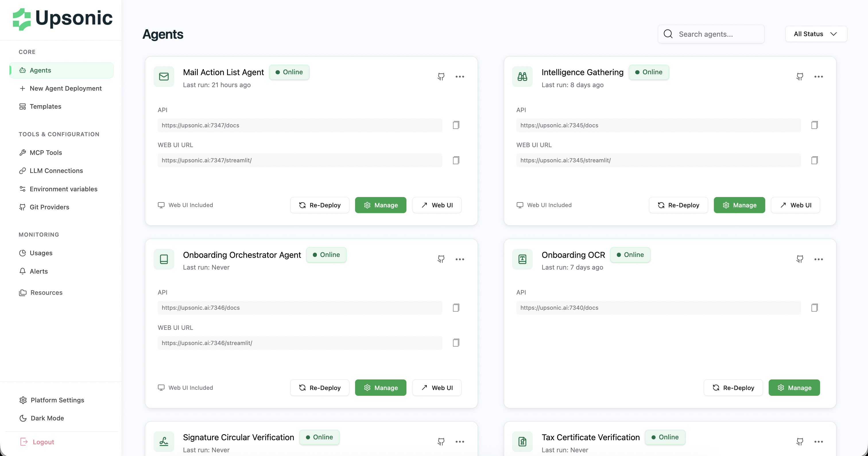Open more options for Tax Certificate Verification
This screenshot has width=868, height=456.
(818, 442)
